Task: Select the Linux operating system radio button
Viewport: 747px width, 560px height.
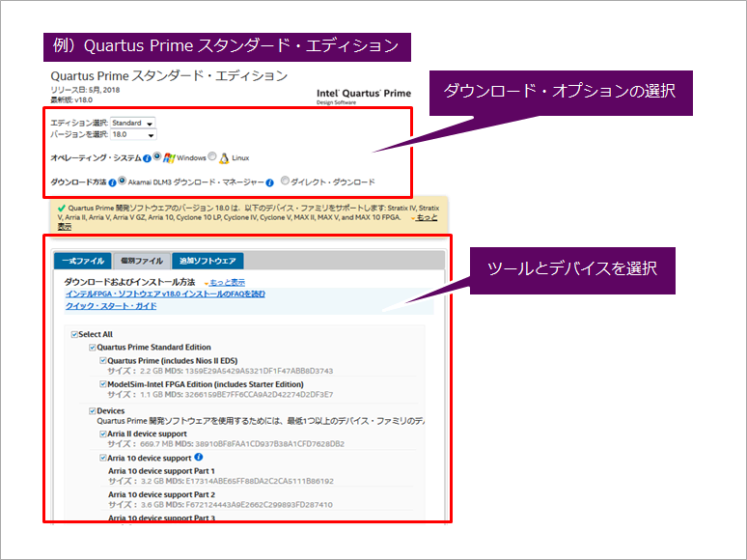Action: 212,155
